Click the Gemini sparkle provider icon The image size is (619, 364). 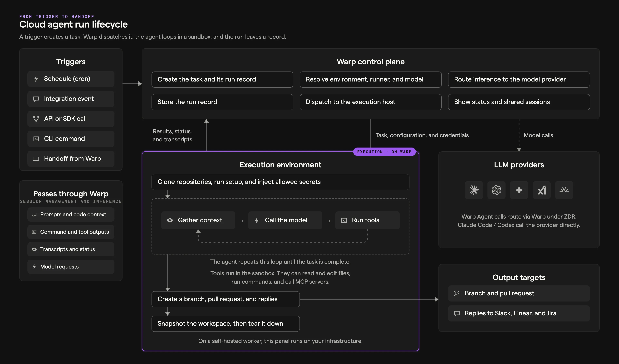click(x=519, y=190)
